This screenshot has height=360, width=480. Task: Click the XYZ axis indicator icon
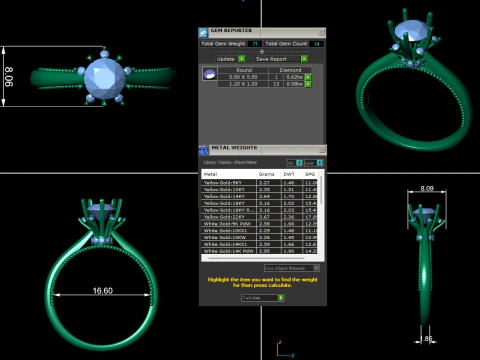[x=284, y=349]
